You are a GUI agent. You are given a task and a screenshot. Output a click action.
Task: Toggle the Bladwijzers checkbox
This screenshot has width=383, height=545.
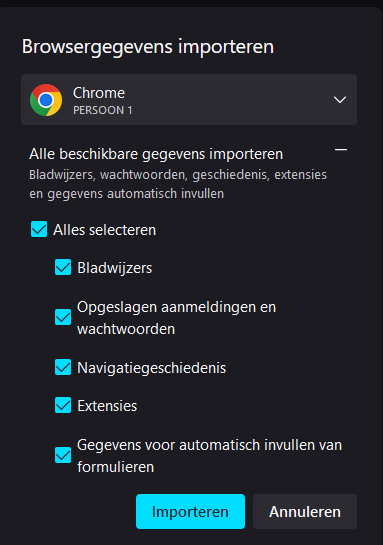(x=63, y=267)
